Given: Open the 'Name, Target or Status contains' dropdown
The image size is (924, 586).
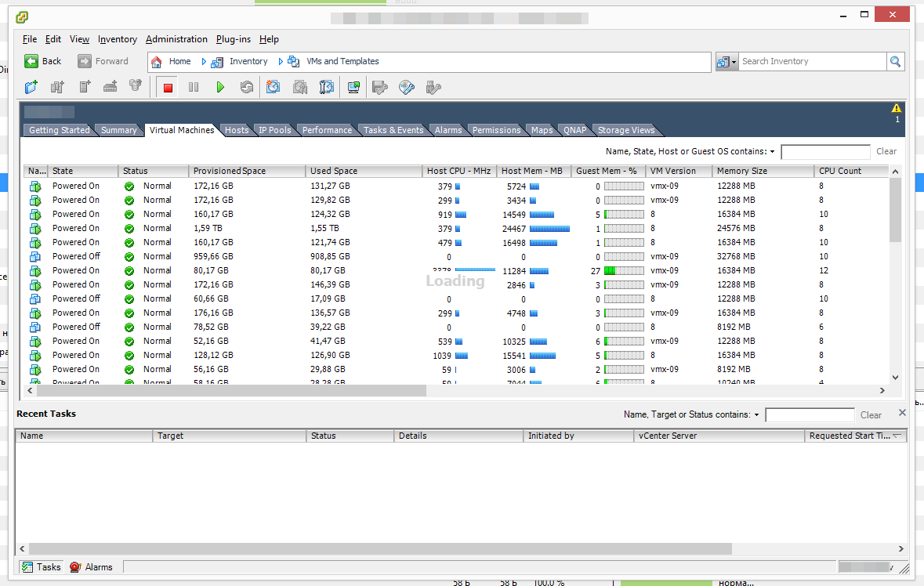Looking at the screenshot, I should [x=756, y=415].
